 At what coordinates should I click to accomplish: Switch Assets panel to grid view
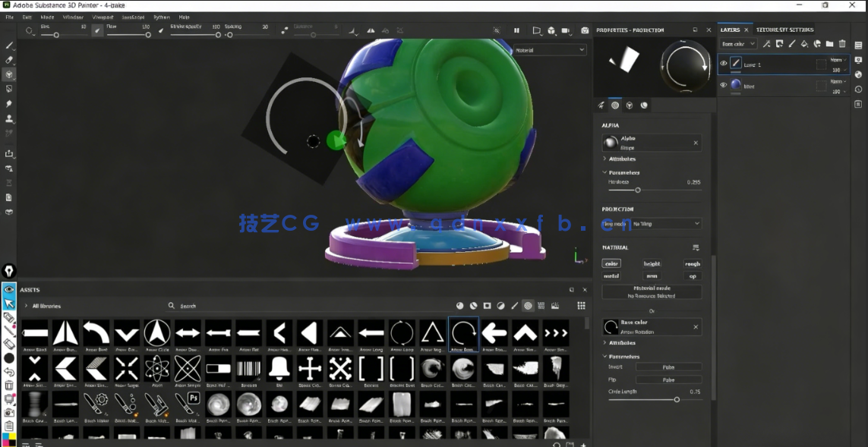tap(582, 306)
